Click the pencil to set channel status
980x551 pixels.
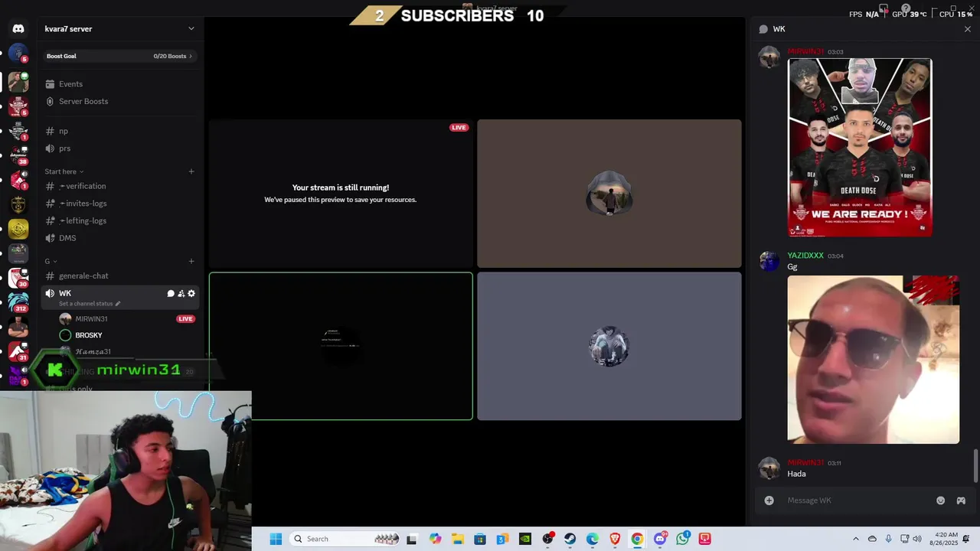pyautogui.click(x=118, y=304)
